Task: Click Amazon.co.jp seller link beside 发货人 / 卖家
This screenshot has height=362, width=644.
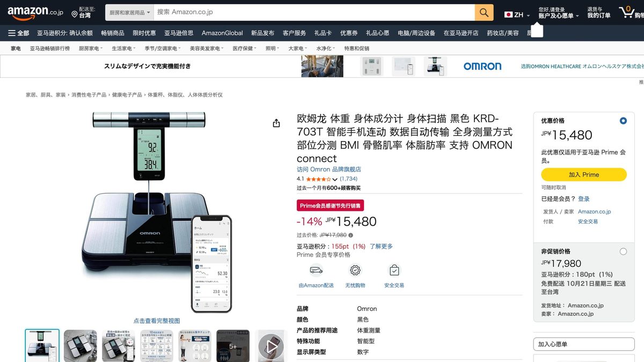Action: point(594,212)
